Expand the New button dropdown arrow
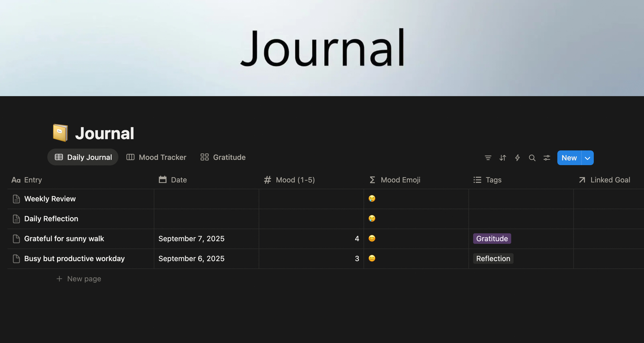The image size is (644, 343). click(x=587, y=158)
